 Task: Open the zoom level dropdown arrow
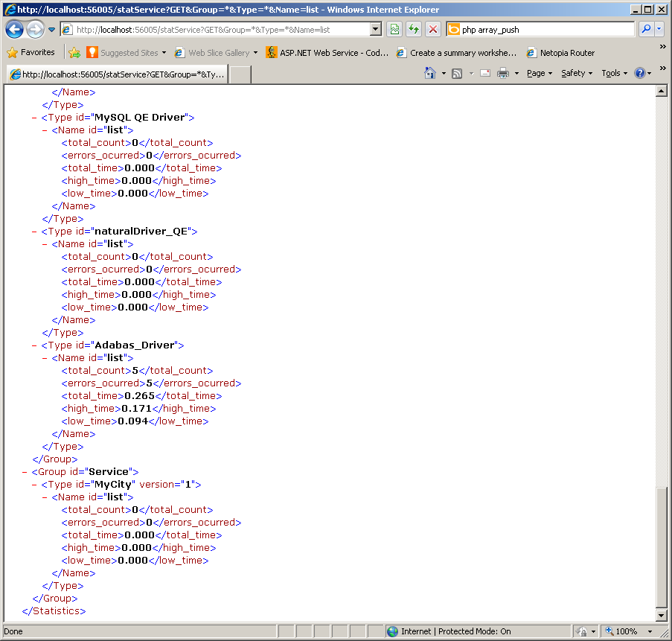[x=650, y=631]
